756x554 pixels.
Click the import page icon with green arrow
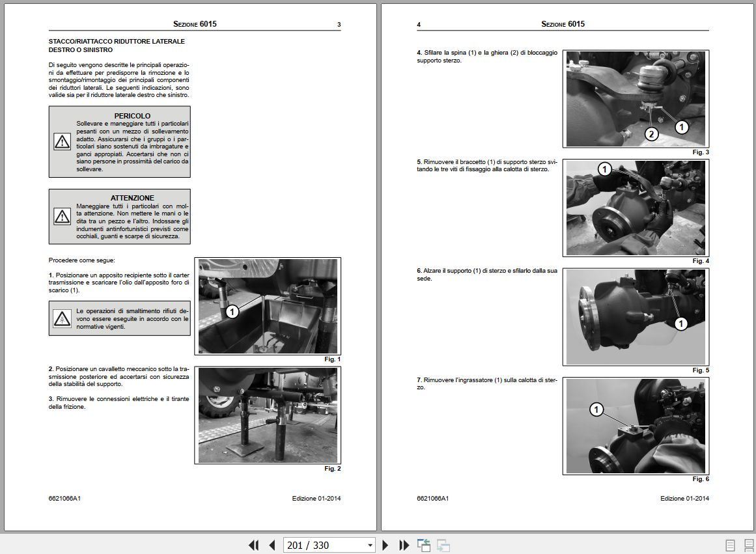(x=425, y=545)
